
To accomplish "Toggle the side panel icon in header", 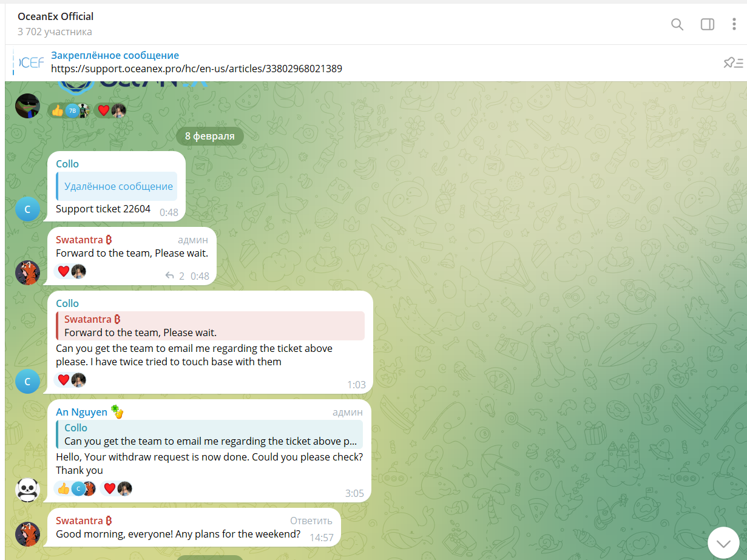I will pos(708,24).
